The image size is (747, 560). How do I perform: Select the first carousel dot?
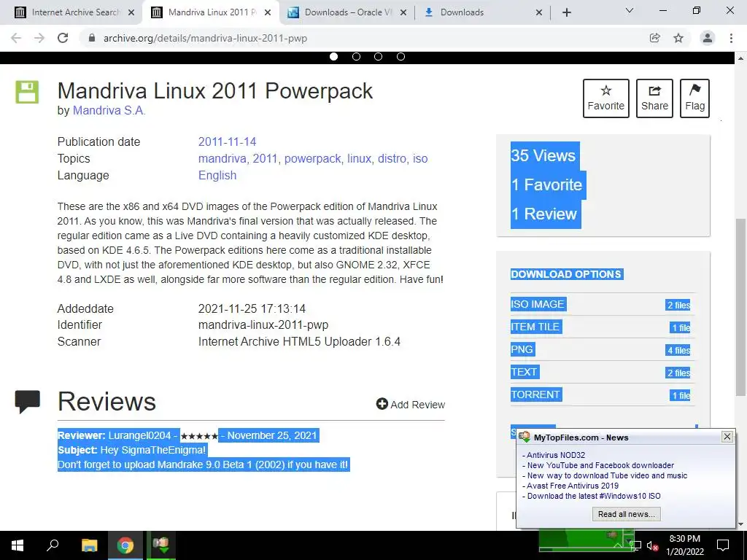333,57
